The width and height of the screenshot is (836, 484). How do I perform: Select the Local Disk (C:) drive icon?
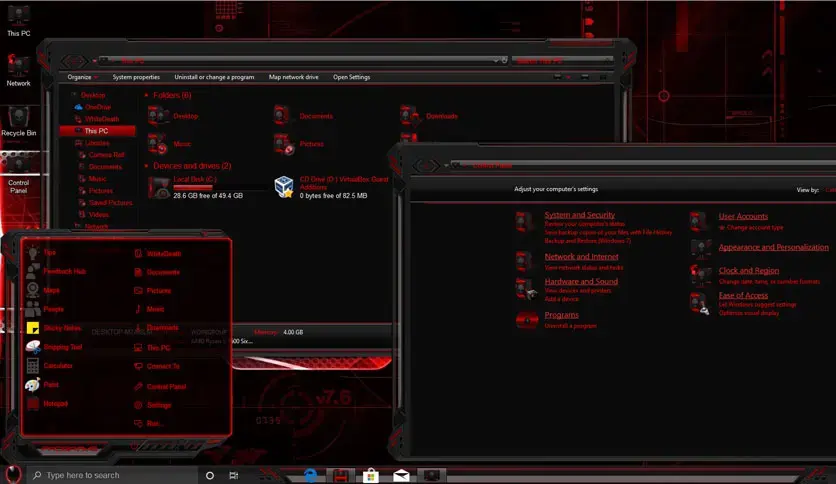pyautogui.click(x=159, y=188)
